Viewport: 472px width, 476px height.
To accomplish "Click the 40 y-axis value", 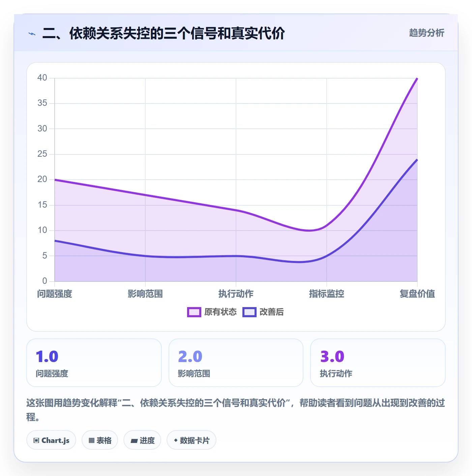I will (42, 78).
